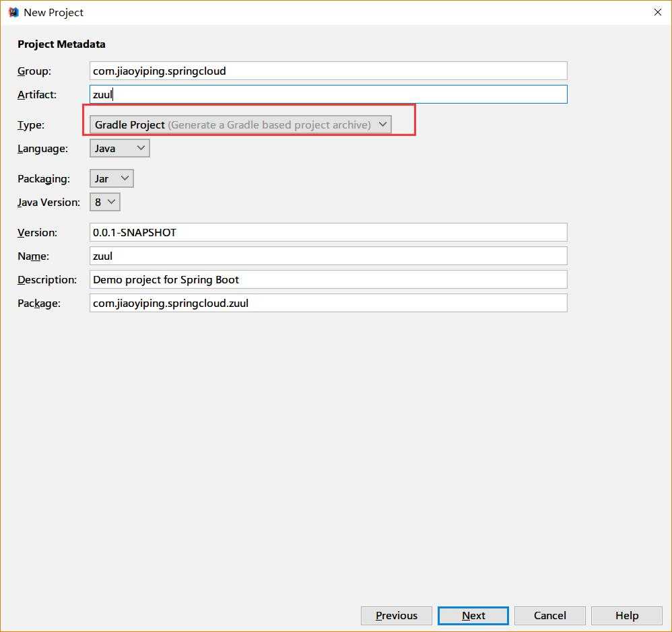
Task: Open the Language dropdown set to Java
Action: pos(120,148)
